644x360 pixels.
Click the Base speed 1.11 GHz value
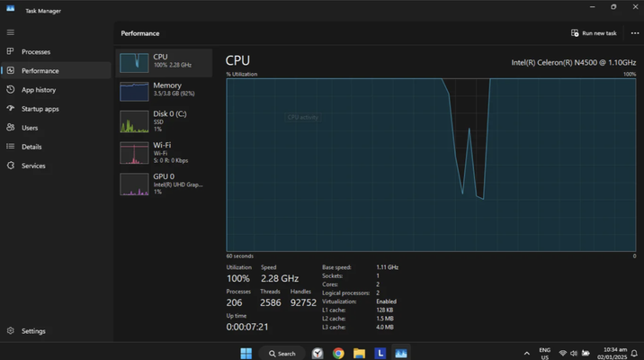click(387, 267)
